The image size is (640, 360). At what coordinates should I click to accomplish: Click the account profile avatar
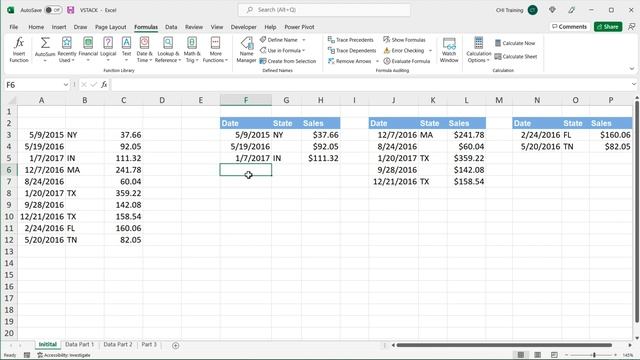coord(532,10)
